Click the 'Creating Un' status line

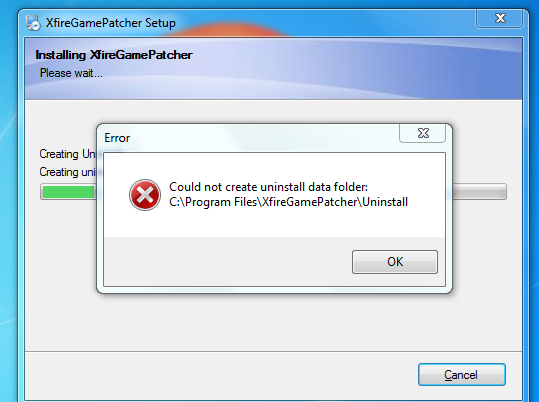point(67,154)
